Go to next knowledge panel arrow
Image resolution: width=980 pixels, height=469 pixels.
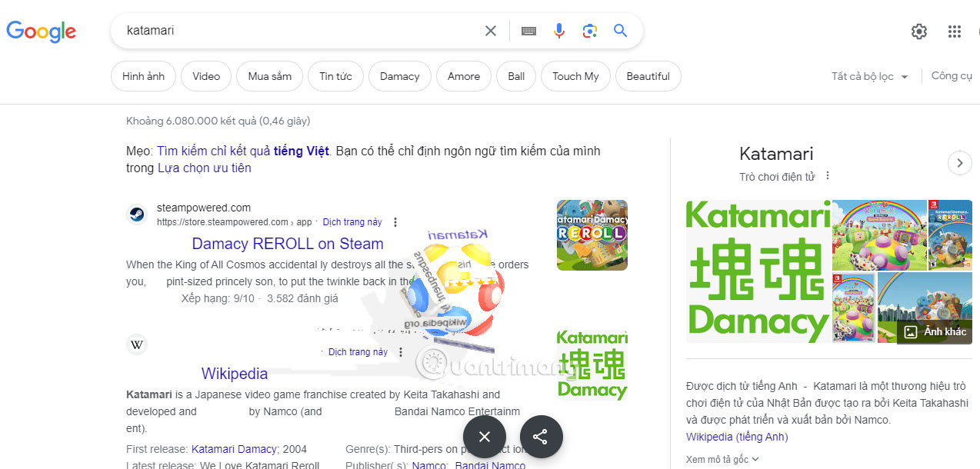(959, 163)
